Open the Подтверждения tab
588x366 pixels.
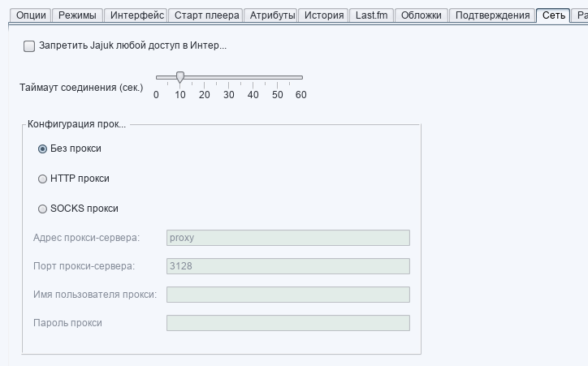click(x=492, y=15)
